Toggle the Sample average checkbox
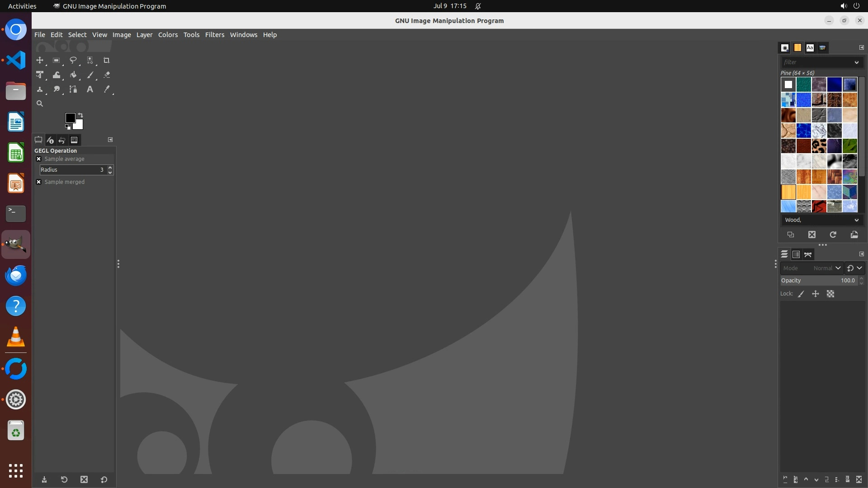This screenshot has height=488, width=868. 39,159
